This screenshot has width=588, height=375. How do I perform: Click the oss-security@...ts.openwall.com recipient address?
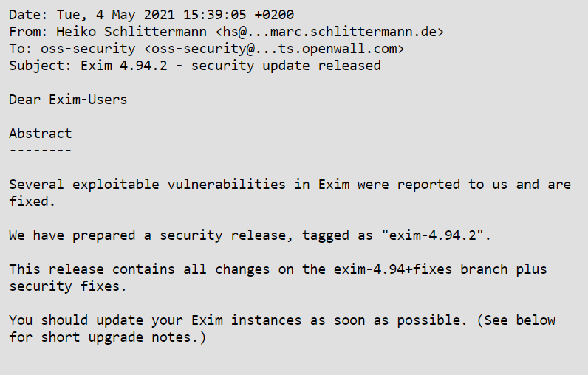click(274, 49)
